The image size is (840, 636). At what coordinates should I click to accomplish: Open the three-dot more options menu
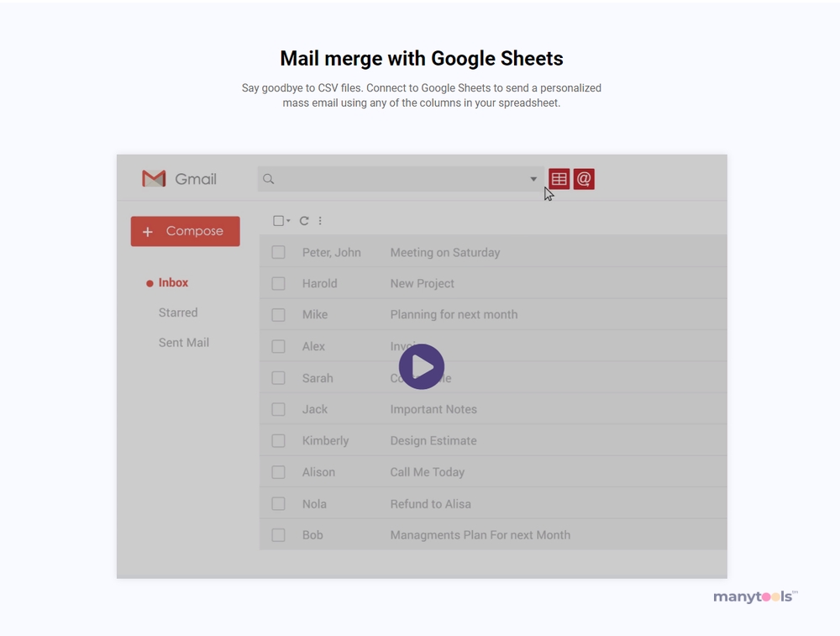[320, 221]
